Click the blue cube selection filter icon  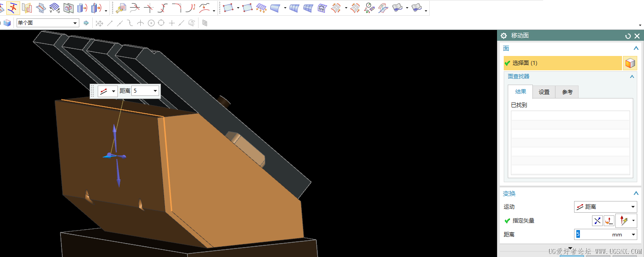pos(7,23)
